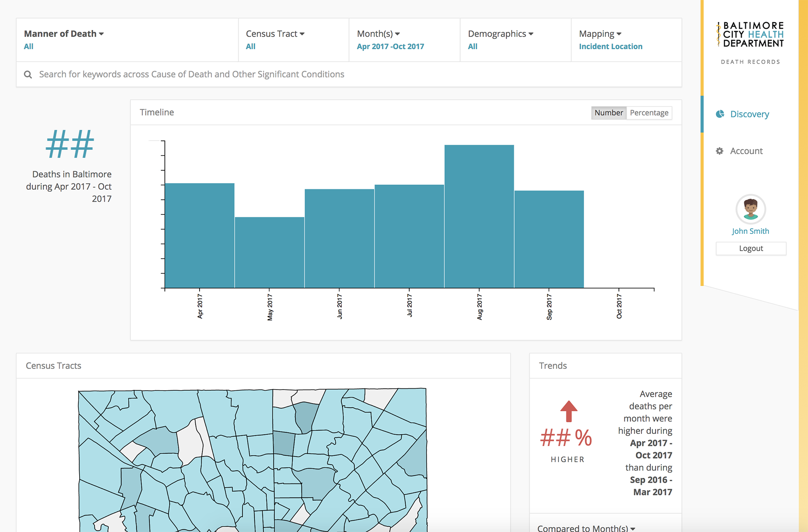Click the search magnifier icon
Image resolution: width=808 pixels, height=532 pixels.
point(27,74)
